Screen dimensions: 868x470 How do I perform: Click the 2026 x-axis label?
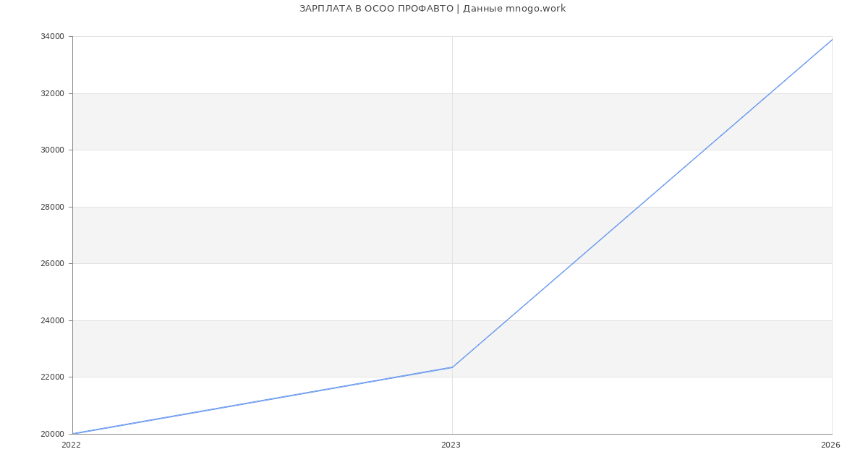tap(830, 445)
